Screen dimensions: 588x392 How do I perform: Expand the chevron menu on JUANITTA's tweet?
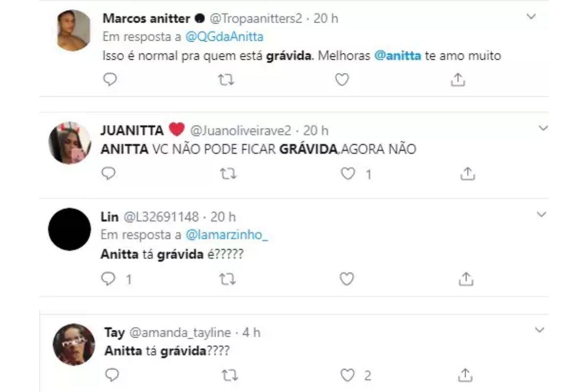(542, 128)
